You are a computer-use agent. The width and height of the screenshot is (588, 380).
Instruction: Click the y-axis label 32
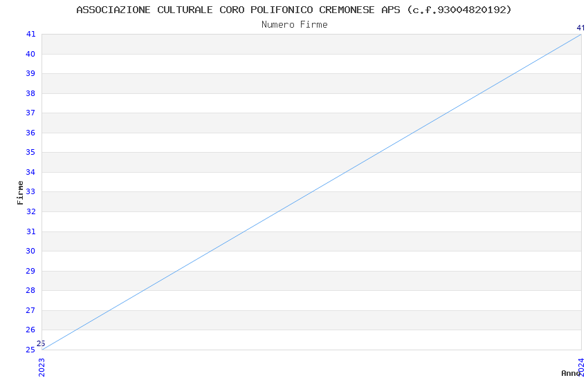point(30,211)
